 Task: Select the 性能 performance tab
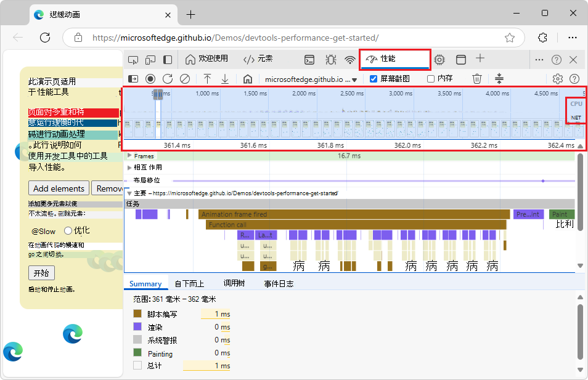click(x=394, y=59)
